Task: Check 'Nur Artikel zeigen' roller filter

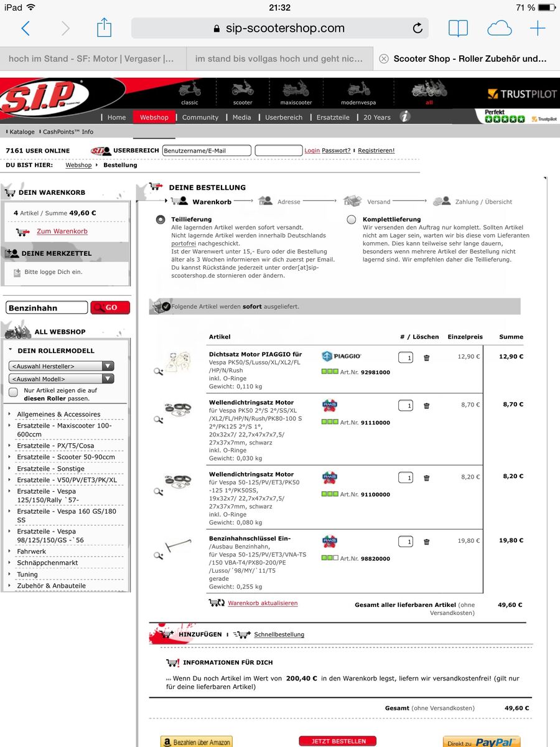Action: (13, 392)
